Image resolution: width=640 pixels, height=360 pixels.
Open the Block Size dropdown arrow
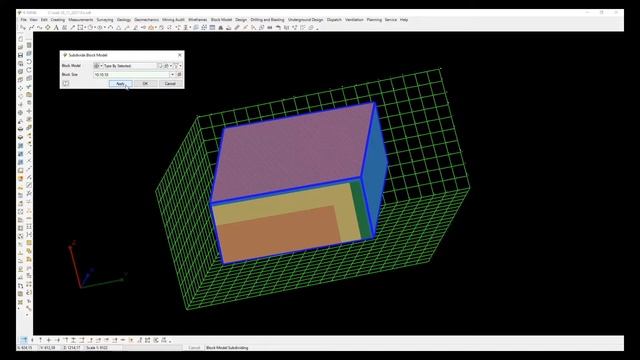coord(172,75)
